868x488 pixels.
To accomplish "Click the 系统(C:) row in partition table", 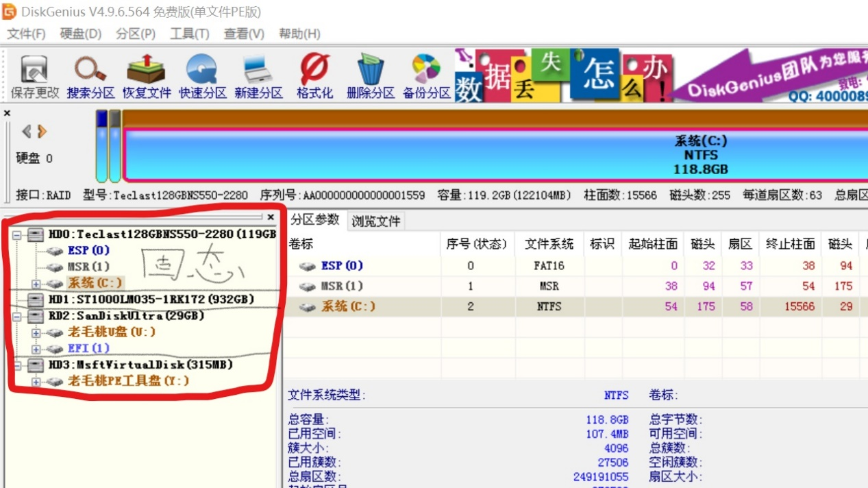I will tap(576, 306).
